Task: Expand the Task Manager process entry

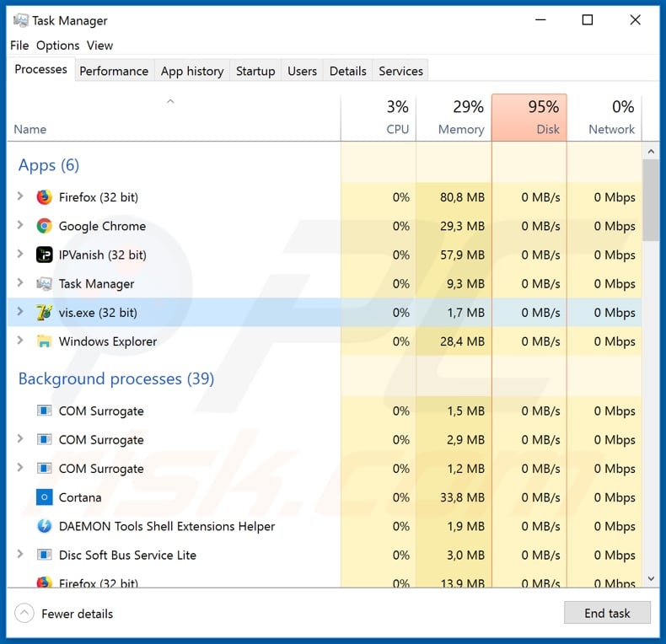Action: click(19, 283)
